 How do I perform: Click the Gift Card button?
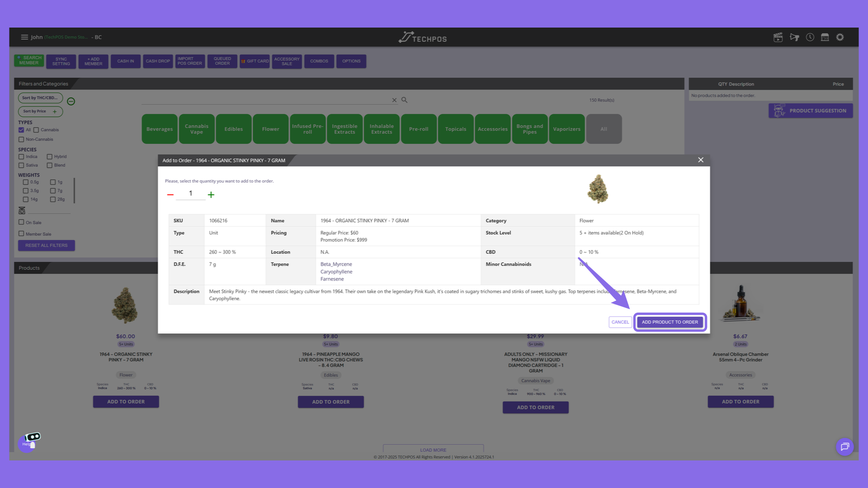point(255,61)
